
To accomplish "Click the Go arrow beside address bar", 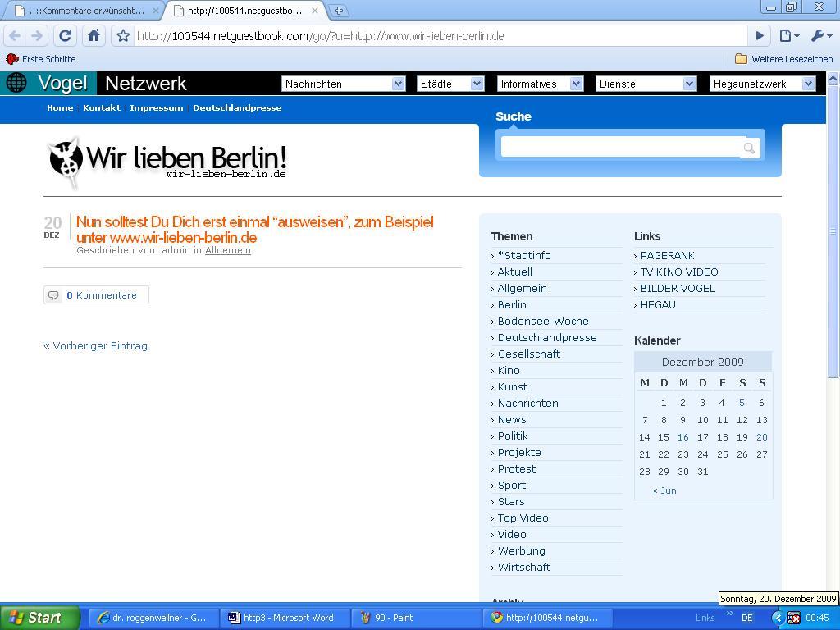I will (x=759, y=36).
